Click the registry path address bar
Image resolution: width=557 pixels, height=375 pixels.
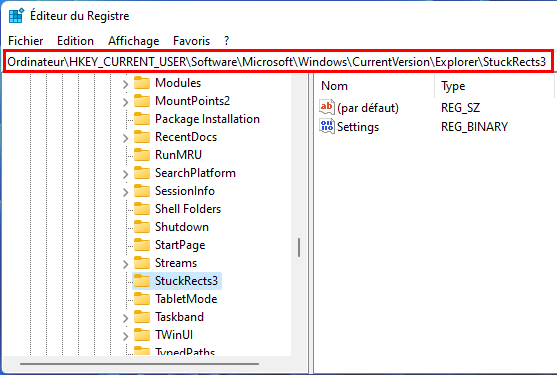278,62
